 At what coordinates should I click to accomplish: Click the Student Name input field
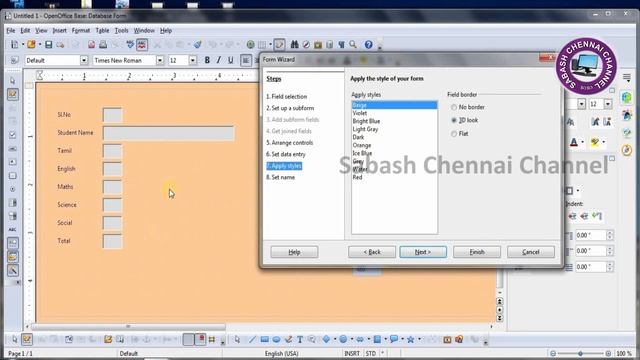pos(169,133)
